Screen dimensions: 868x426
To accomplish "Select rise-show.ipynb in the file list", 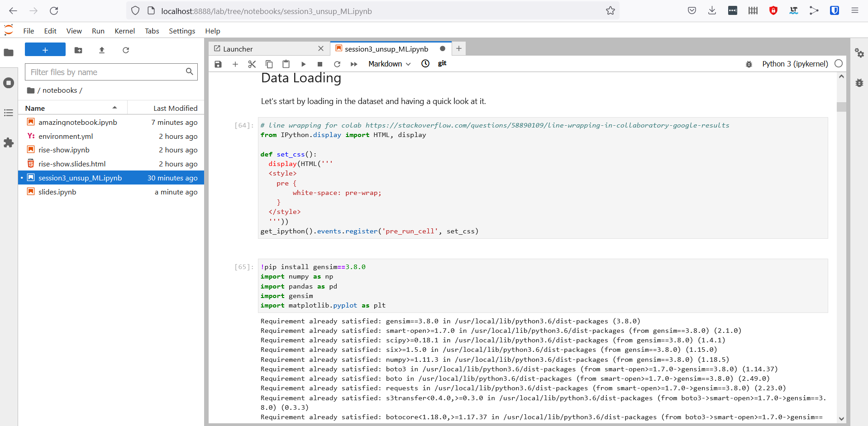I will (x=111, y=150).
